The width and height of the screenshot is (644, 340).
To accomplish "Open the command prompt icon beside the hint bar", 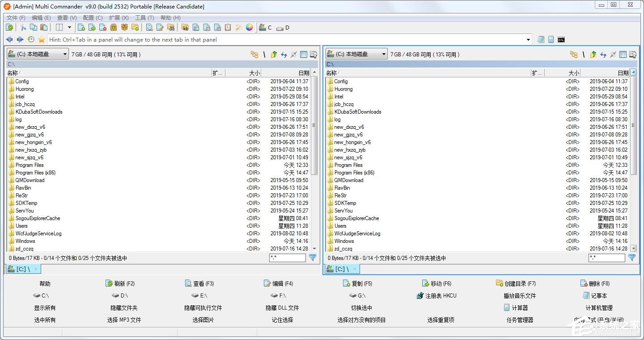I will 561,40.
